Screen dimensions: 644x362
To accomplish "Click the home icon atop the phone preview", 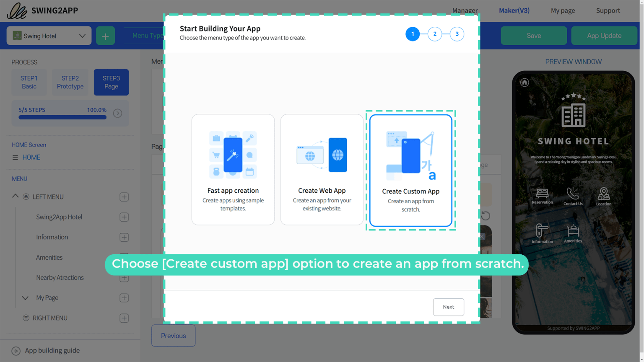I will pos(524,83).
